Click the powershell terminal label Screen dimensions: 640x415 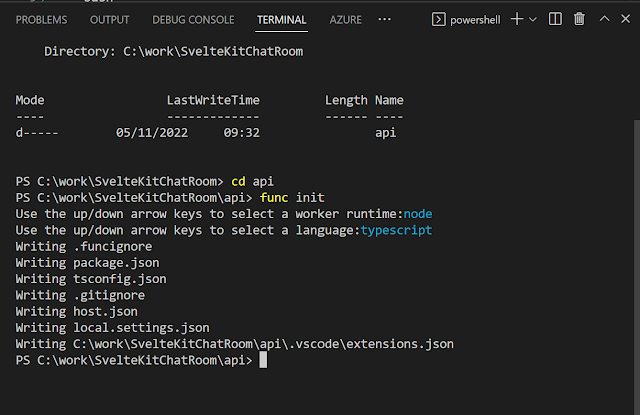476,19
